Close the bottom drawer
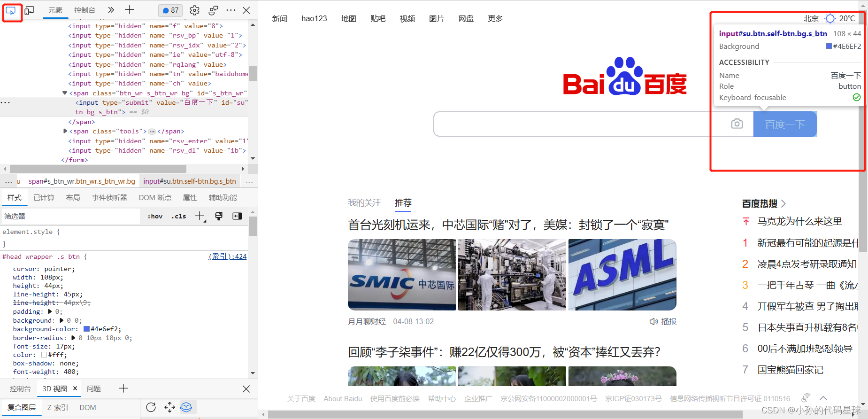 [246, 389]
